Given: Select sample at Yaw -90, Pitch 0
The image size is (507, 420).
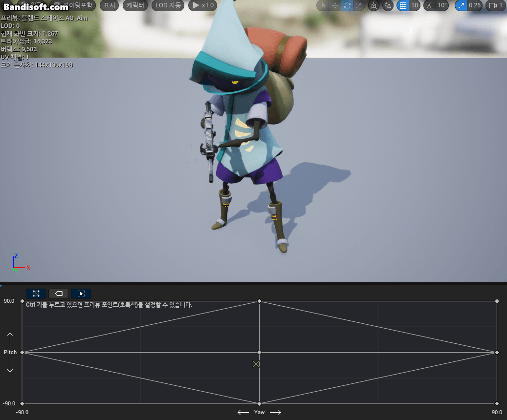Looking at the screenshot, I should pos(22,352).
